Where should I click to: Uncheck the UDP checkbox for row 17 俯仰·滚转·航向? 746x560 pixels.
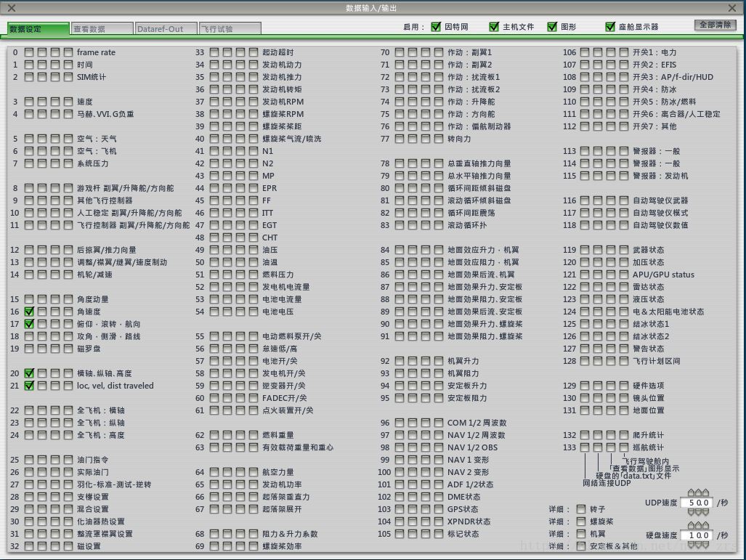[x=29, y=324]
